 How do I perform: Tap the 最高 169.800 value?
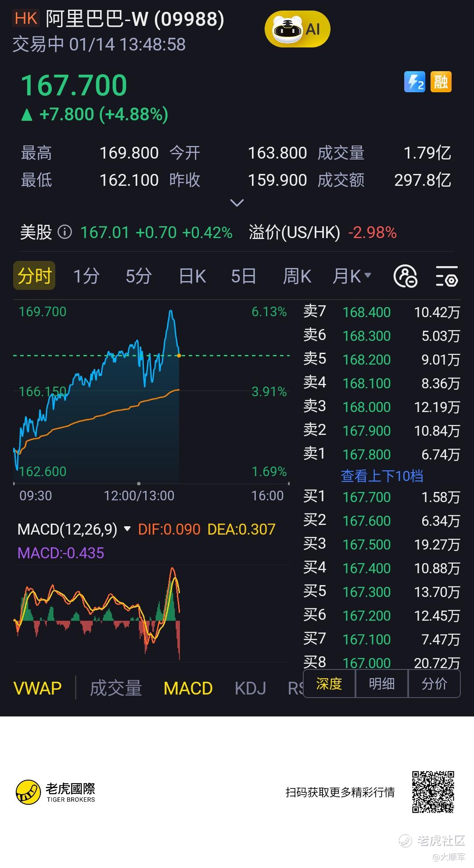tap(129, 153)
